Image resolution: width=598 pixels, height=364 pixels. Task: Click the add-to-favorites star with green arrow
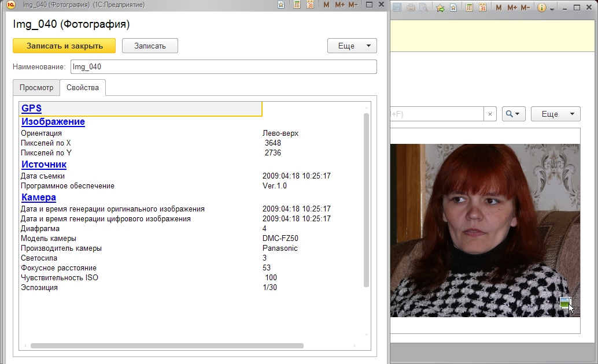point(440,8)
